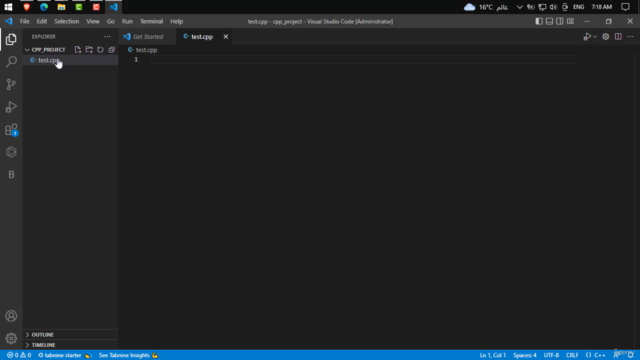Screen dimensions: 640x360
Task: Switch to the Get Started tab
Action: 148,37
